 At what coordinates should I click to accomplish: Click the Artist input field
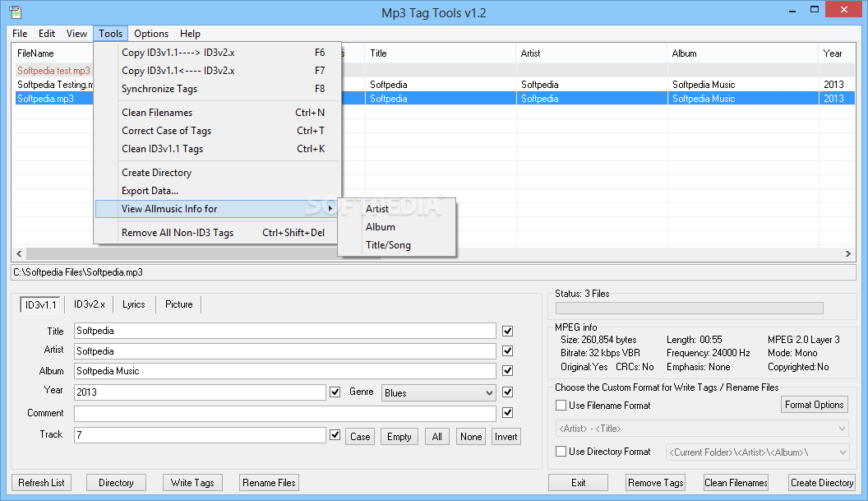tap(284, 351)
